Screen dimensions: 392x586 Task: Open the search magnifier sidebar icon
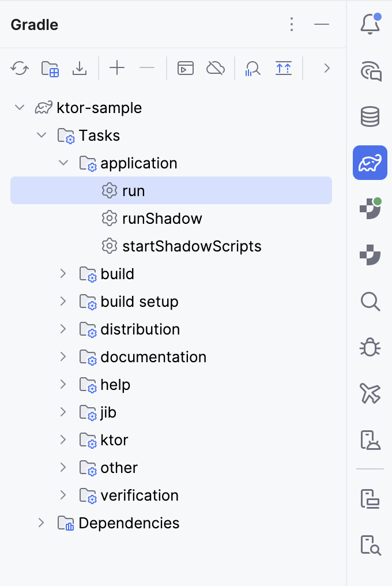370,301
